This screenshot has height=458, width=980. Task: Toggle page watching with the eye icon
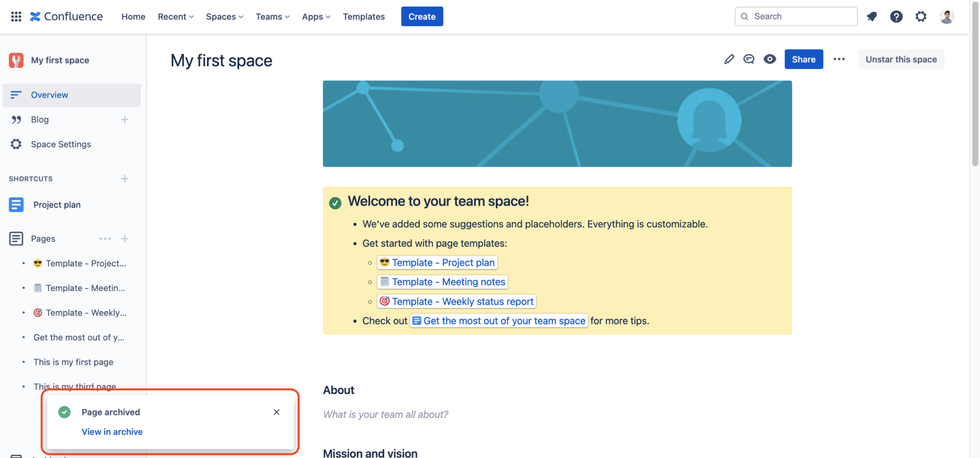pos(769,59)
